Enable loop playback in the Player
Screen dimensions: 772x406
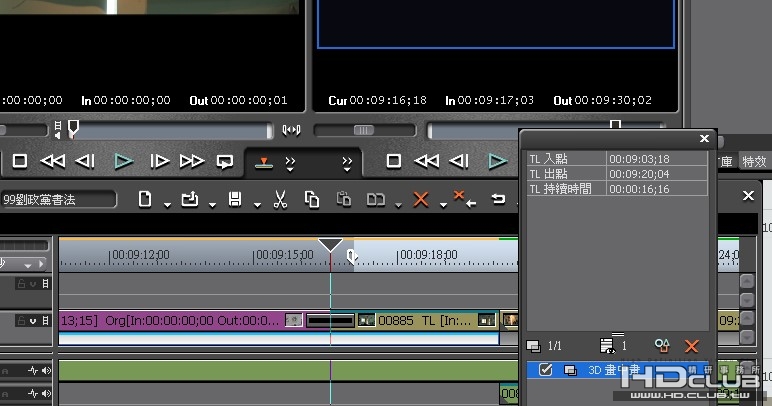tap(225, 161)
